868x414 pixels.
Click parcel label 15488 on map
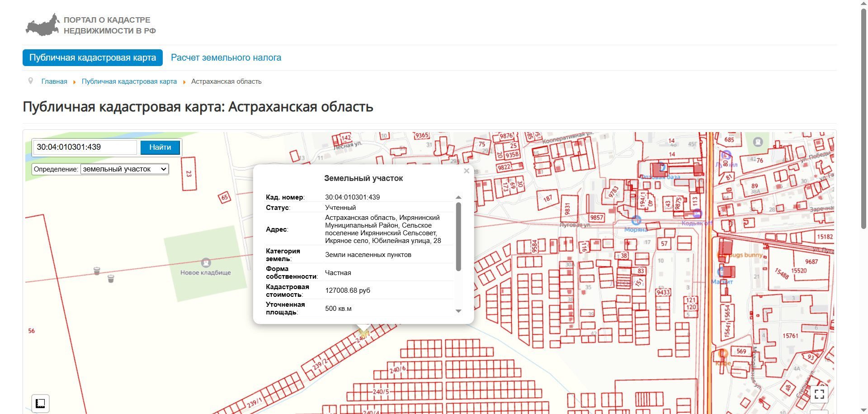coord(782,273)
